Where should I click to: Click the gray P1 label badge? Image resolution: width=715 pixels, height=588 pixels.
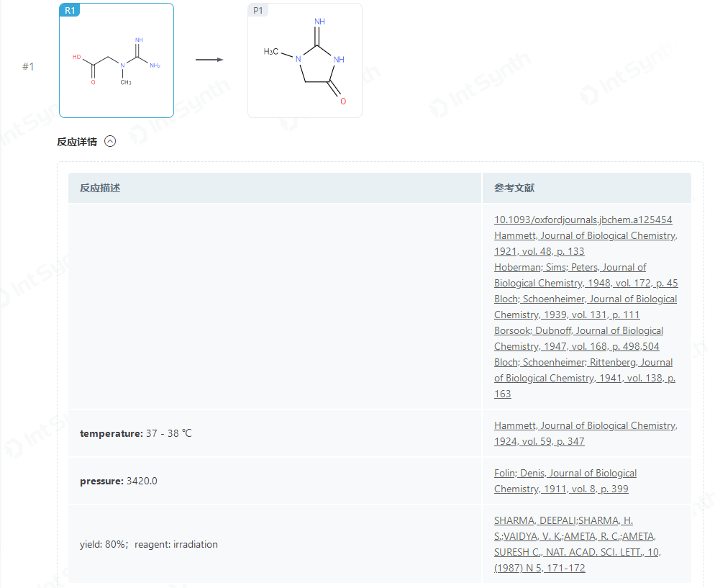(258, 10)
